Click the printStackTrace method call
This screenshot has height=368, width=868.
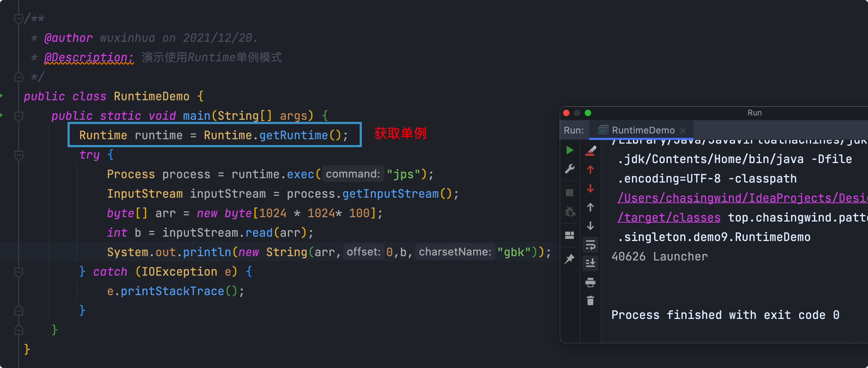(172, 291)
